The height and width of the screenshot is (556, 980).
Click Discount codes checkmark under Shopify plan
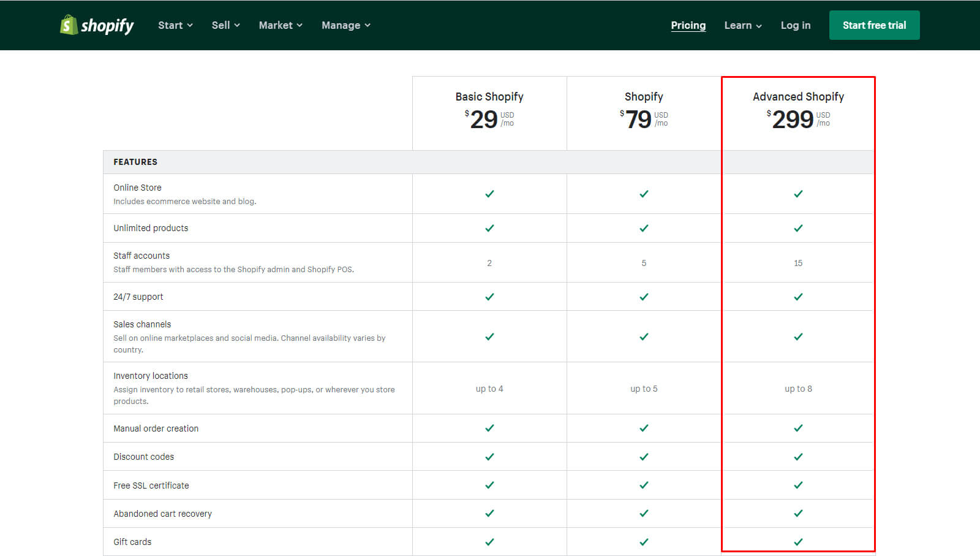point(644,457)
